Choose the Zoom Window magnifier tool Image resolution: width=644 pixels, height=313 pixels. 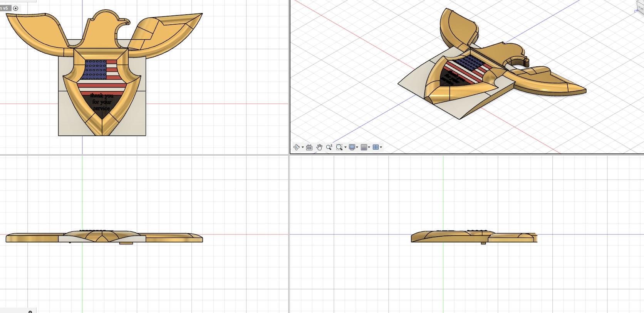point(339,147)
